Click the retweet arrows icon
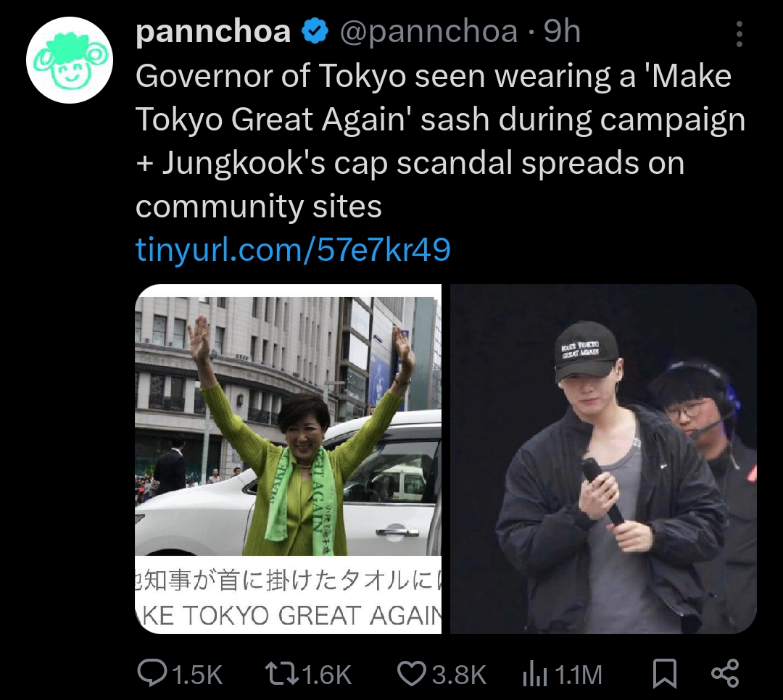783x700 pixels. (x=281, y=673)
